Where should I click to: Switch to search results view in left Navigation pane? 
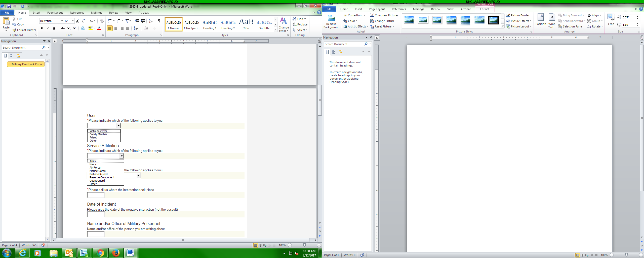(x=18, y=55)
